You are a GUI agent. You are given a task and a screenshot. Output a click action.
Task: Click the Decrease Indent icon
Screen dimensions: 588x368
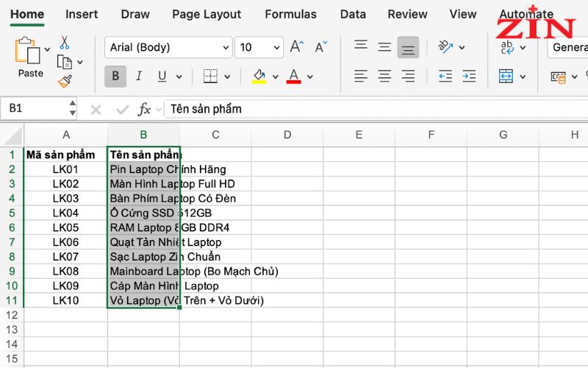[x=445, y=77]
